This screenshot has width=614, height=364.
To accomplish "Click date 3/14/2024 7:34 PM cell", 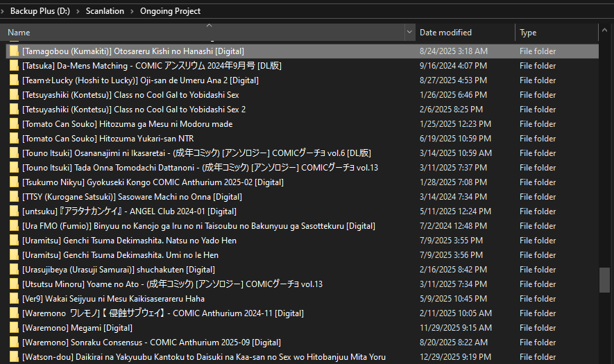I will [x=454, y=196].
